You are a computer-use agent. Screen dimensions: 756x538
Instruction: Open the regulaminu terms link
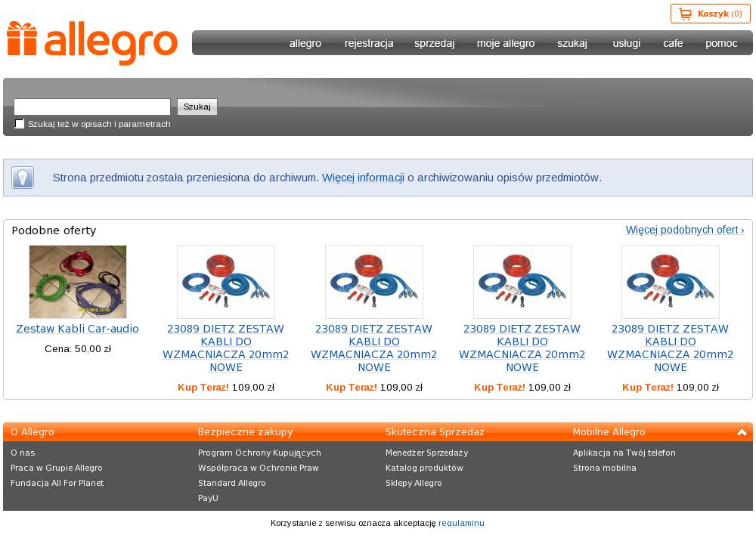pyautogui.click(x=461, y=523)
